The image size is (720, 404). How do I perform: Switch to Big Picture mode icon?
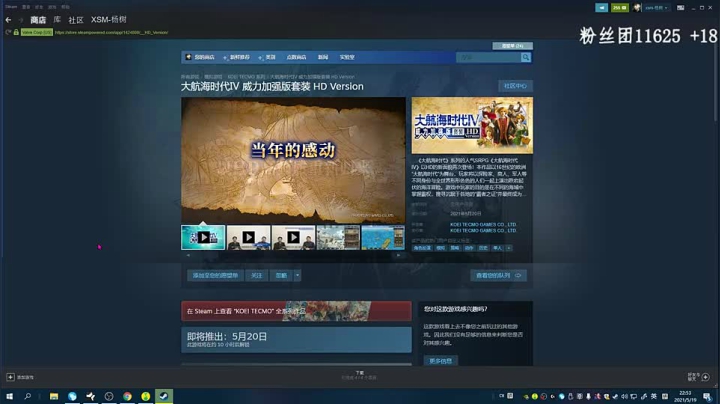[681, 8]
